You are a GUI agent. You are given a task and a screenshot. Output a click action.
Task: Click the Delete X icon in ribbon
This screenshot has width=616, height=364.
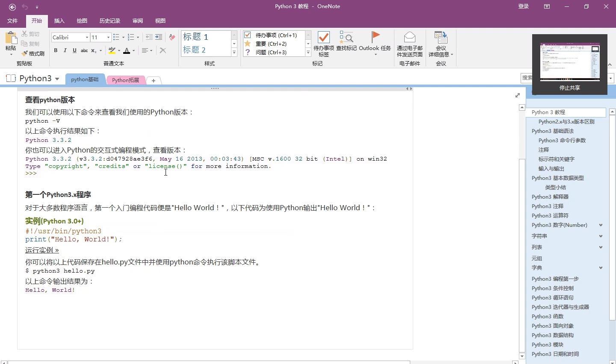click(x=163, y=50)
